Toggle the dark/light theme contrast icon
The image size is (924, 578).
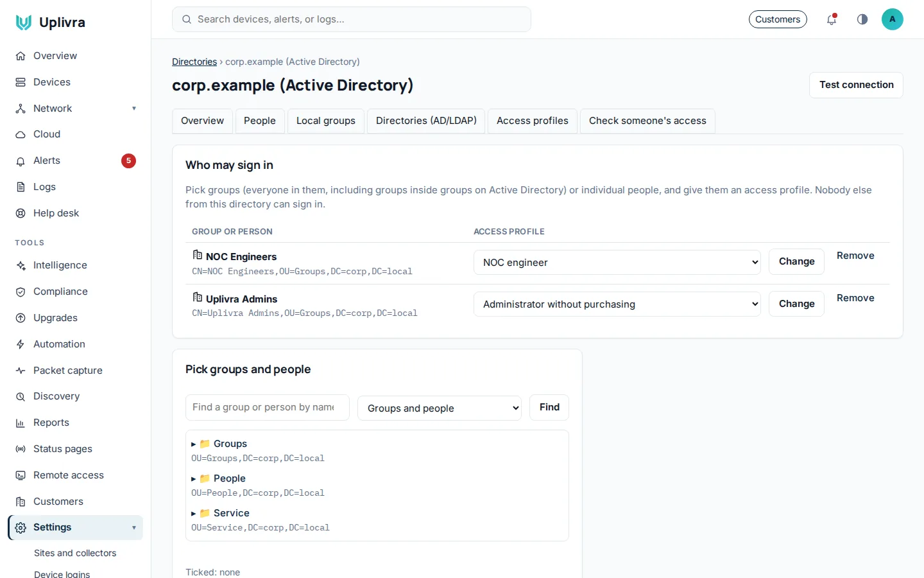pos(862,19)
